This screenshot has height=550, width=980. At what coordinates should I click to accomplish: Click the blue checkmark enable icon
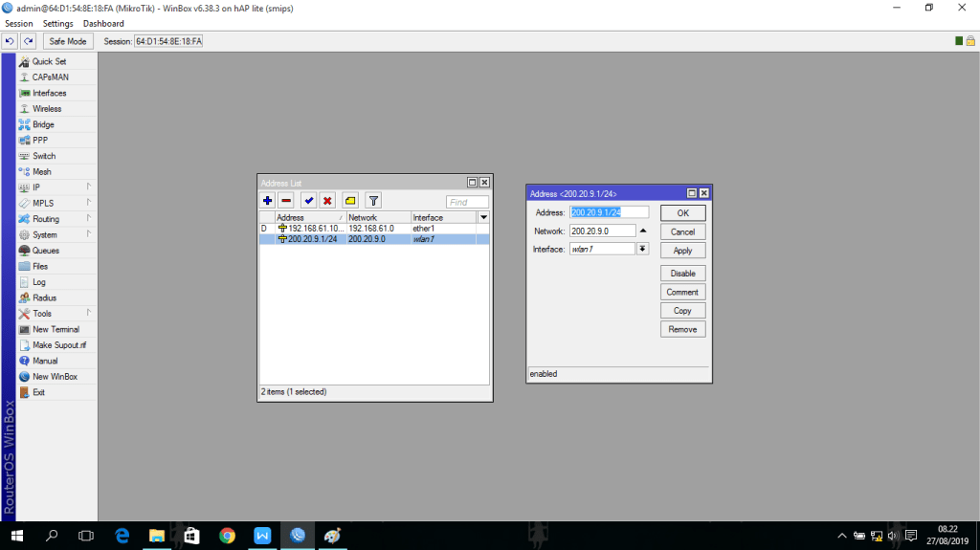[308, 201]
